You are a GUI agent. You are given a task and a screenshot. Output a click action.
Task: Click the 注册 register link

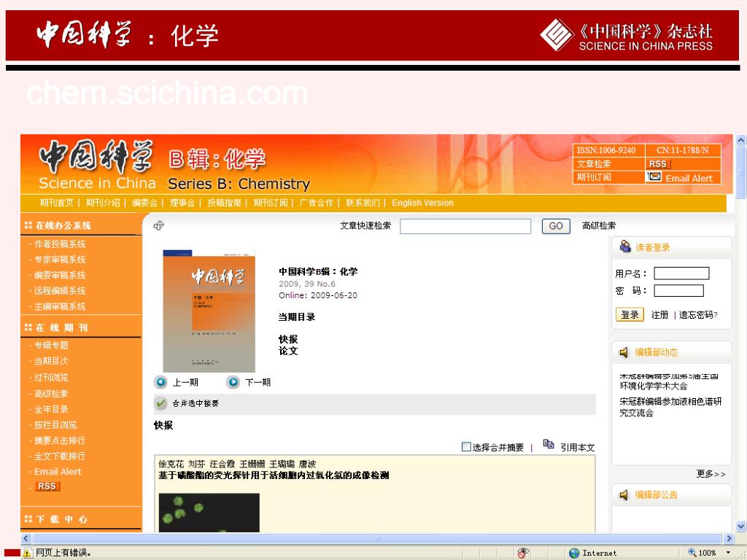click(x=659, y=315)
